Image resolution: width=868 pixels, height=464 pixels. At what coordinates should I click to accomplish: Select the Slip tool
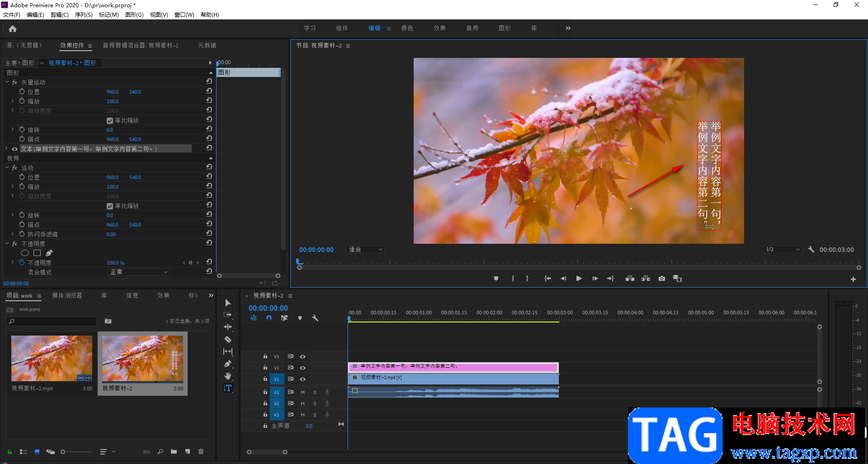click(x=228, y=351)
